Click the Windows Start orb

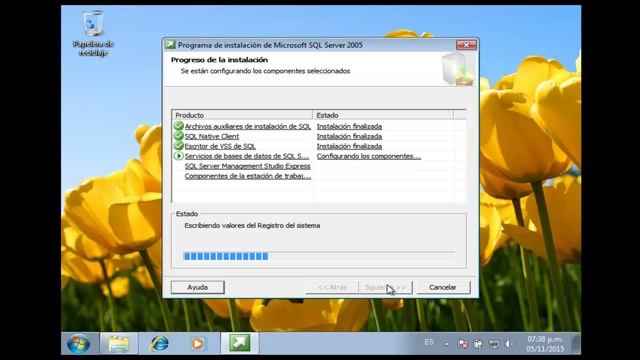78,344
